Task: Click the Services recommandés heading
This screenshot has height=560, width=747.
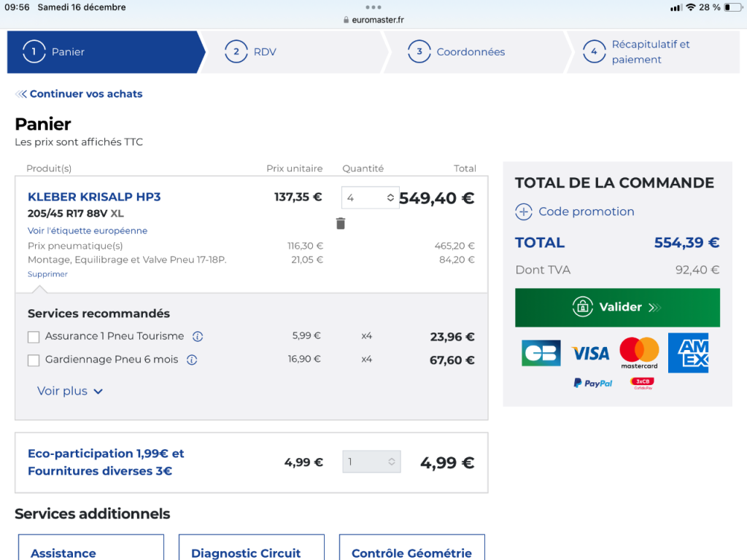Action: point(98,314)
